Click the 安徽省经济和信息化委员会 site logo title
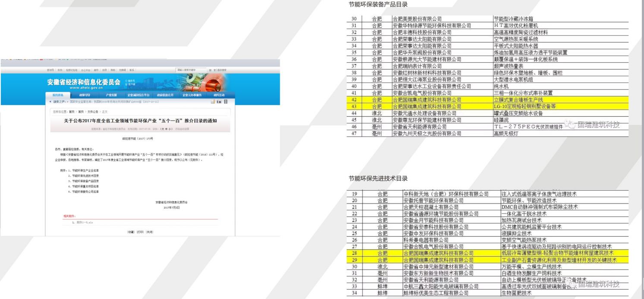The image size is (644, 299). [x=84, y=82]
